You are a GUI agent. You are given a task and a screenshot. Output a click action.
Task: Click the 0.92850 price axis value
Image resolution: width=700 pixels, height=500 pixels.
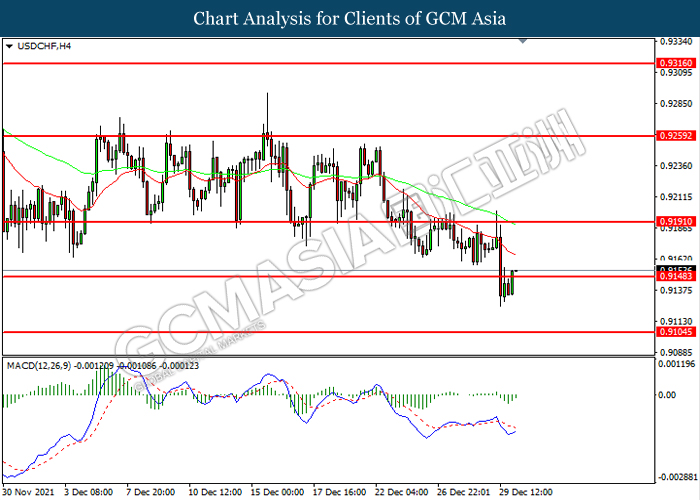[676, 104]
